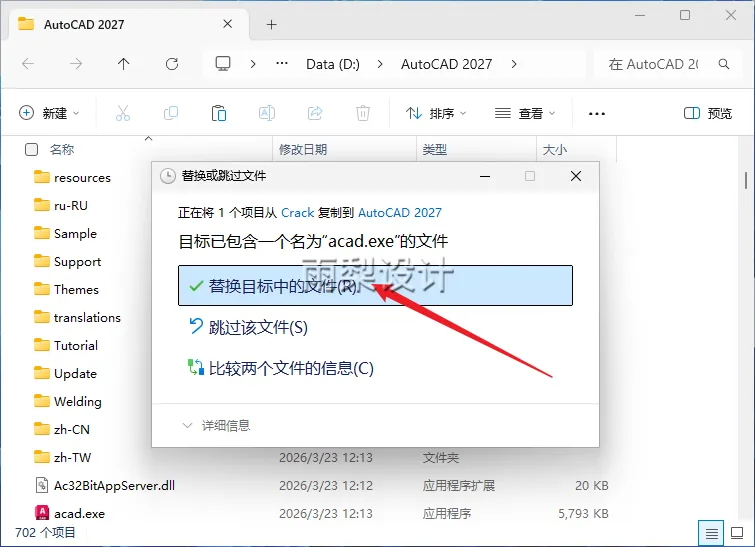This screenshot has width=755, height=547.
Task: Click the zh-CN folder icon
Action: (42, 429)
